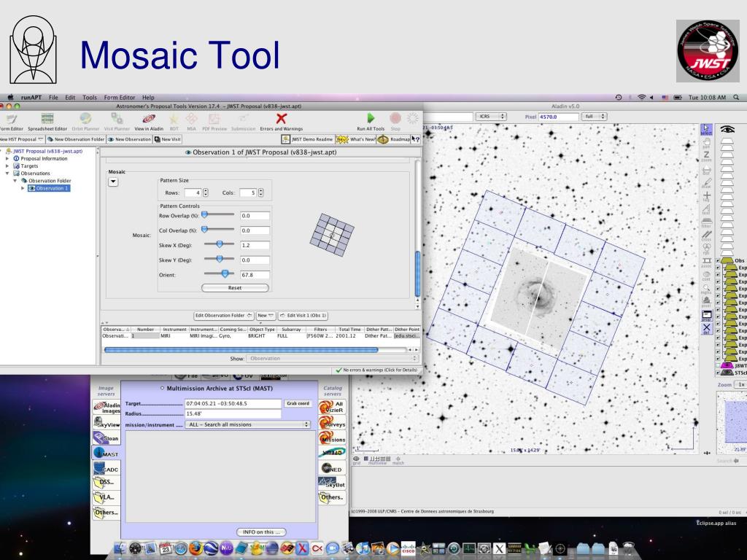
Task: Choose the Sloan image server
Action: [107, 437]
